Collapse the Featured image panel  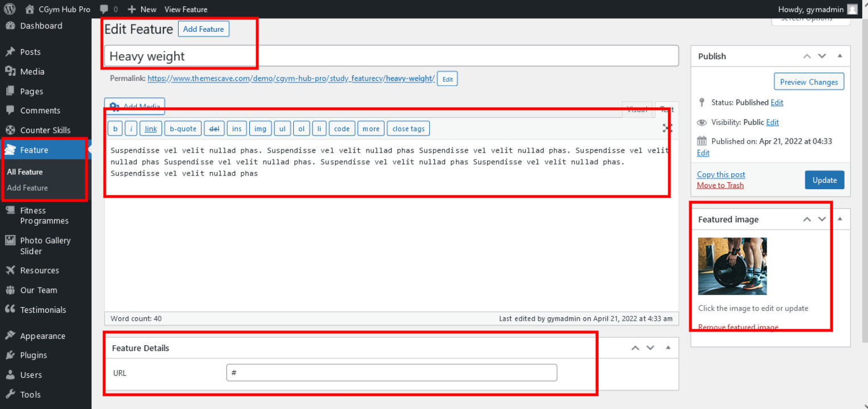(x=840, y=219)
